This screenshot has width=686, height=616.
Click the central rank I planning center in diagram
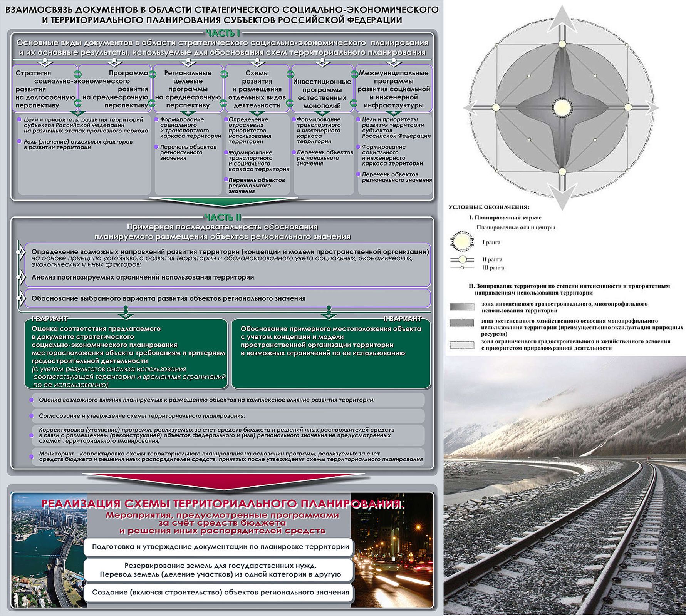point(562,107)
